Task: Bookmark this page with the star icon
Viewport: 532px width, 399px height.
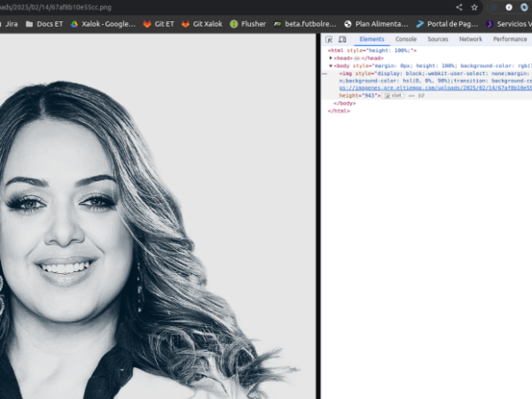Action: (x=474, y=6)
